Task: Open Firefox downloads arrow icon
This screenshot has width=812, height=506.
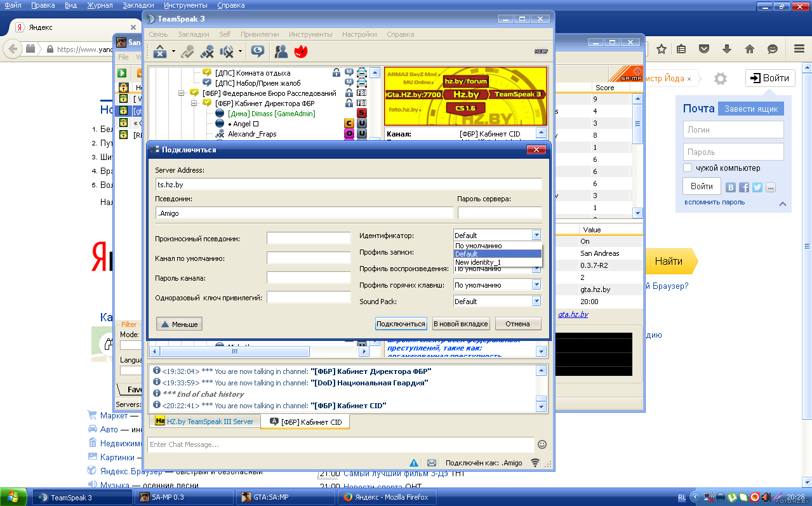Action: click(727, 49)
